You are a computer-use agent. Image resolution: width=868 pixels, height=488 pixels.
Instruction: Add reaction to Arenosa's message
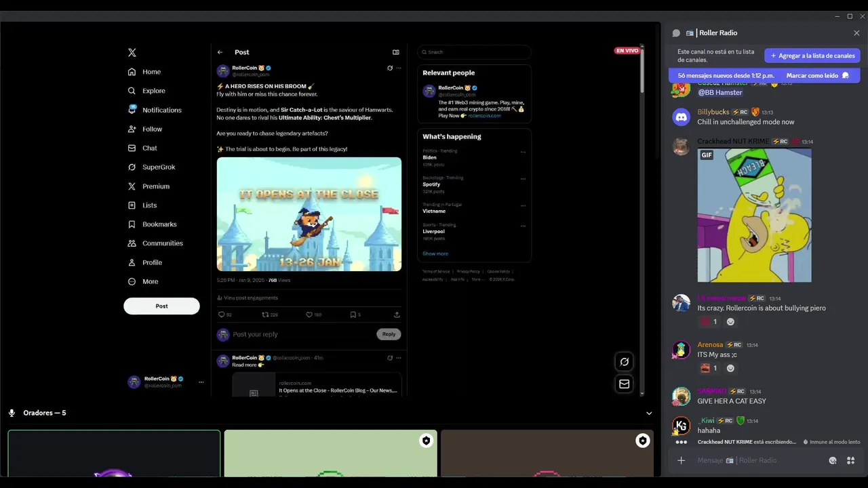click(x=730, y=369)
